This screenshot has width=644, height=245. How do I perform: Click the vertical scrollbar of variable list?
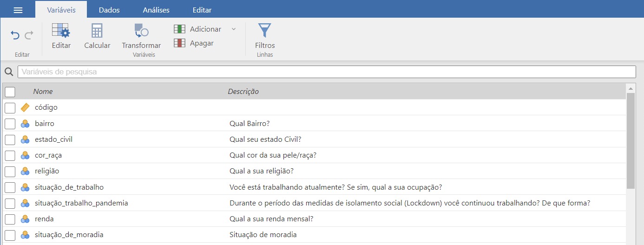(x=631, y=139)
